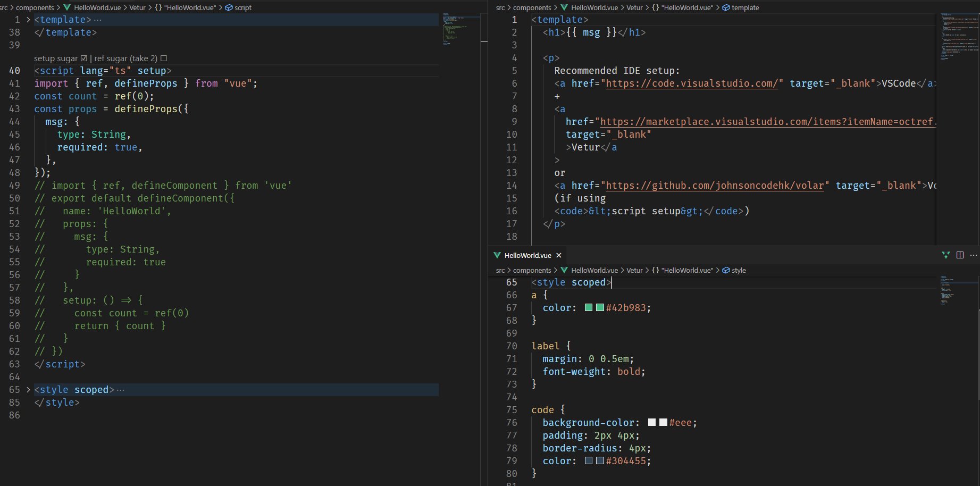The width and height of the screenshot is (980, 486).
Task: Click '</script>' closing tag on line 63
Action: (x=60, y=364)
